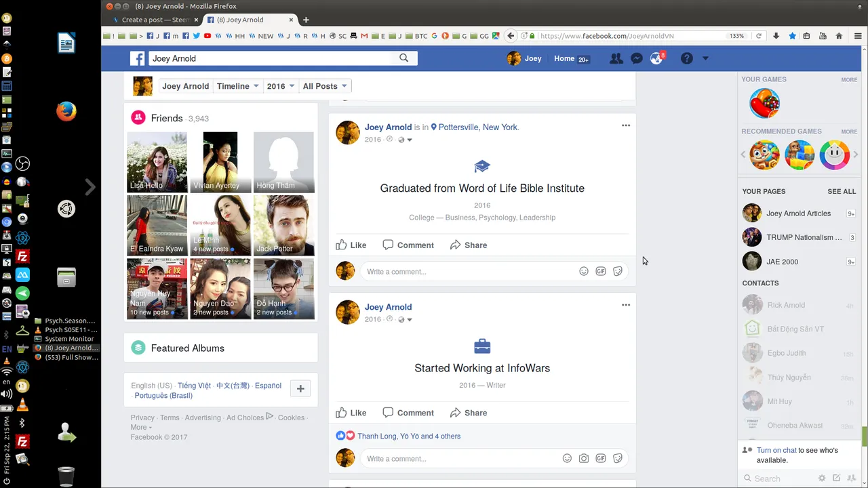The height and width of the screenshot is (488, 868).
Task: Open Candy Crush game icon
Action: [x=764, y=104]
